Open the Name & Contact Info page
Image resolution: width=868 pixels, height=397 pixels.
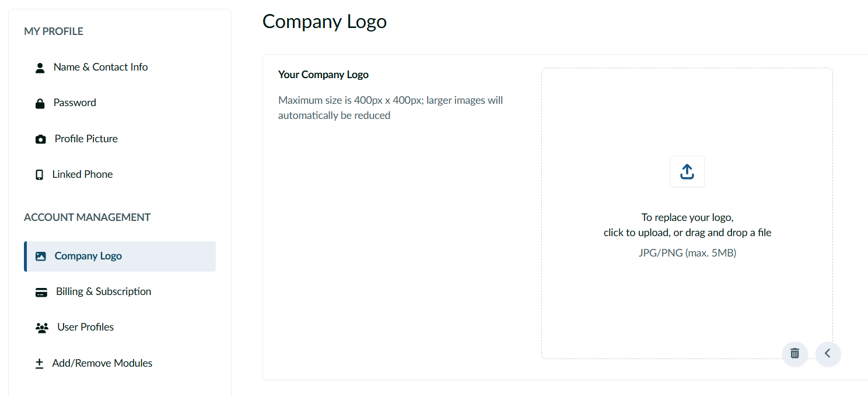click(100, 67)
